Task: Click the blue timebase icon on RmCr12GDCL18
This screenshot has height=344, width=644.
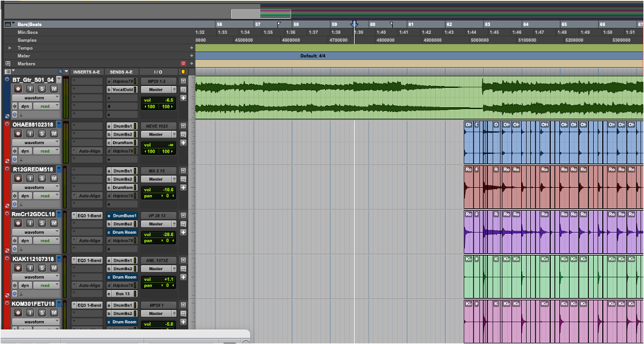Action: (15, 249)
